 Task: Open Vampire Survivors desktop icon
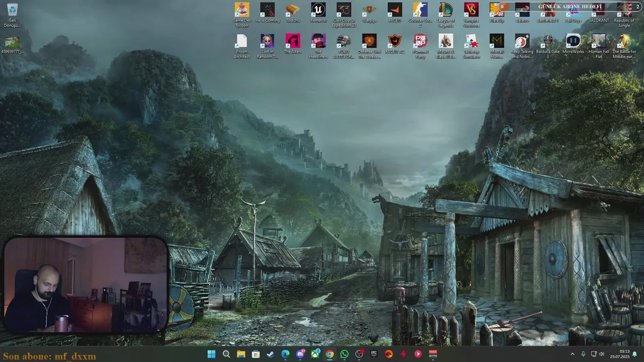tap(471, 15)
